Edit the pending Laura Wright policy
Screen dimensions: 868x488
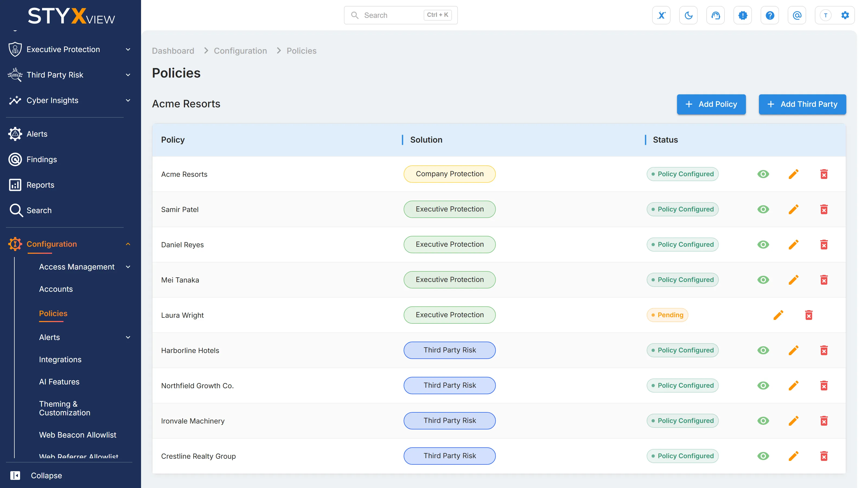[778, 315]
